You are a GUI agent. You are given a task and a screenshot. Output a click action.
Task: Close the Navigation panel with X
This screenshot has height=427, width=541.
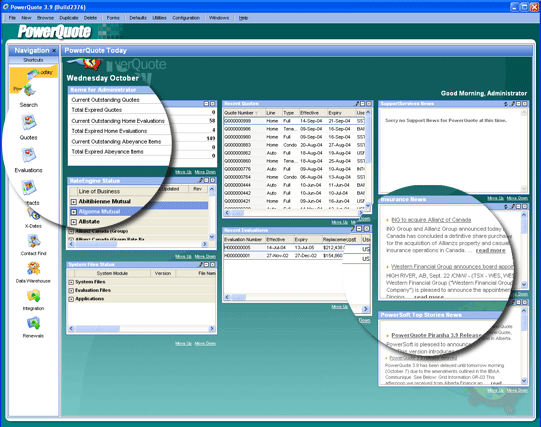point(54,51)
